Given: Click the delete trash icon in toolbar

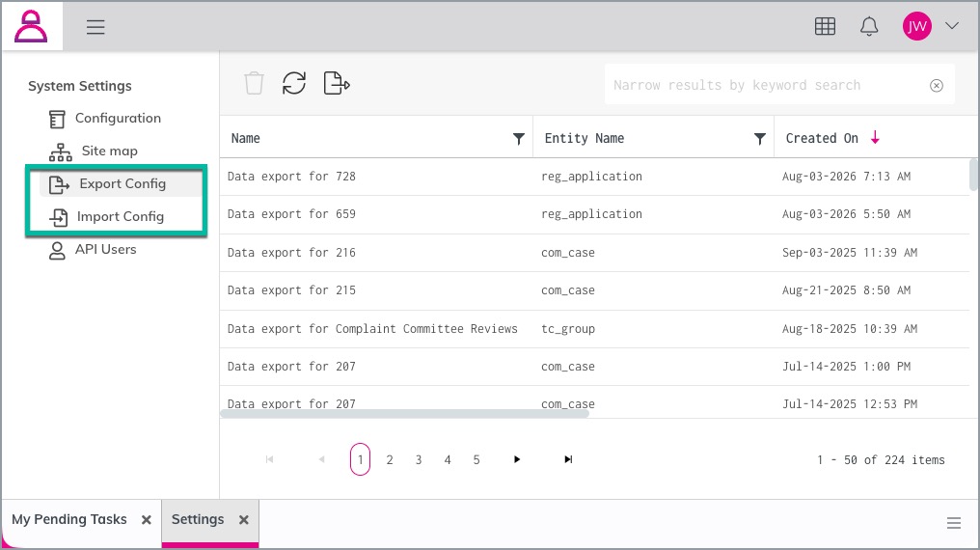Looking at the screenshot, I should [254, 83].
